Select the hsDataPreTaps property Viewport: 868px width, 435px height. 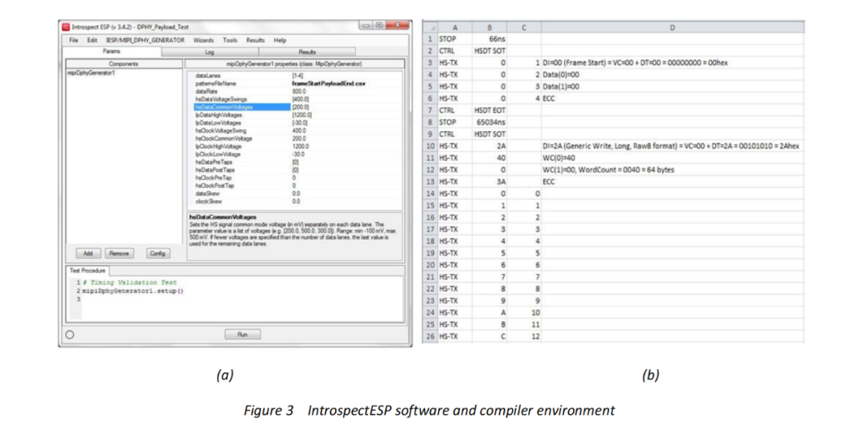coord(214,162)
